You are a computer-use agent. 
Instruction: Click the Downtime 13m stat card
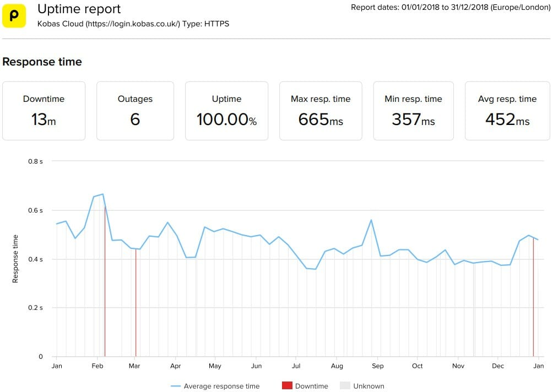tap(44, 111)
